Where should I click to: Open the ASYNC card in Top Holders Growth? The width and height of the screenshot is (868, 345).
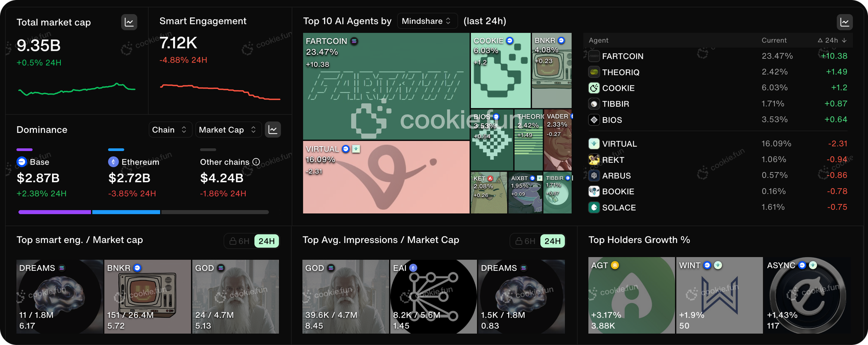tap(807, 295)
